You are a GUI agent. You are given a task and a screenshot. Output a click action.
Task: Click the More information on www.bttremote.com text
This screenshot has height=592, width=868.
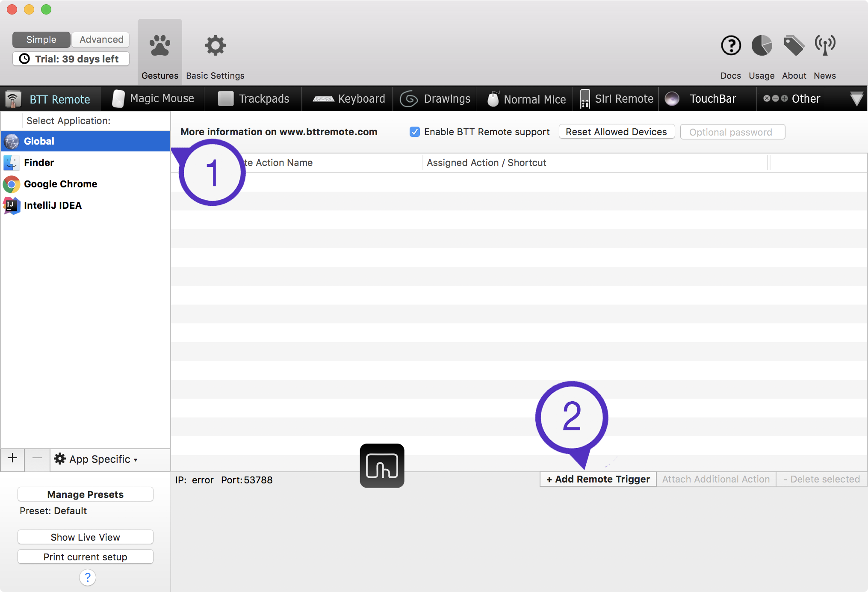pyautogui.click(x=279, y=132)
